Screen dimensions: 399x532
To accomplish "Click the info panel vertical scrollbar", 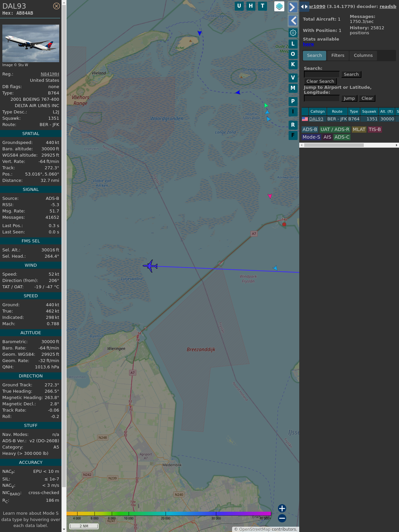I will click(x=64, y=246).
